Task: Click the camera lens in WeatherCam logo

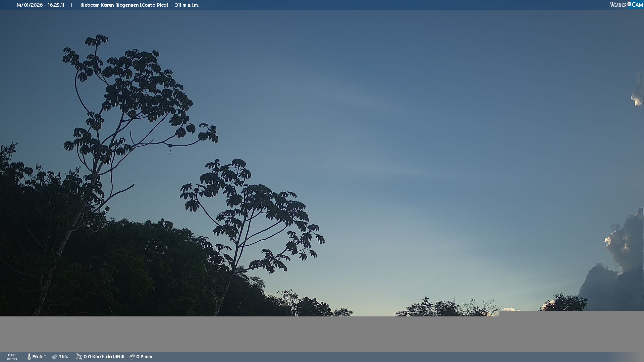Action: [629, 4]
